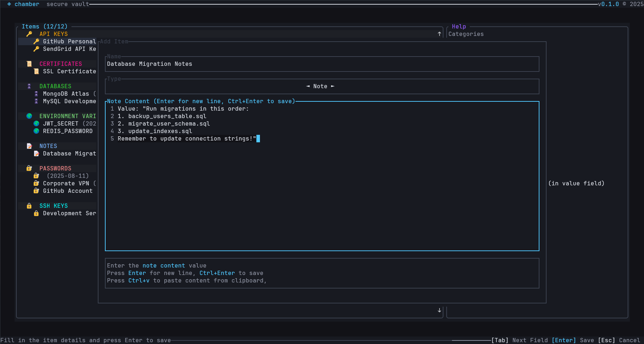Click the lock icon next to (2025-08-11) entry
This screenshot has width=644, height=344.
[36, 176]
